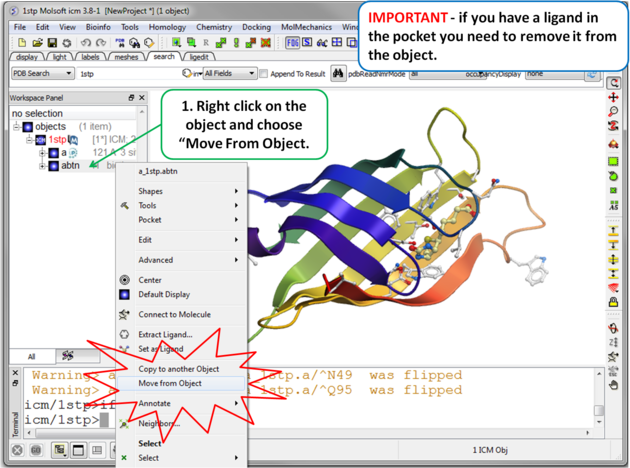
Task: Choose Move from Object in context menu
Action: (170, 383)
